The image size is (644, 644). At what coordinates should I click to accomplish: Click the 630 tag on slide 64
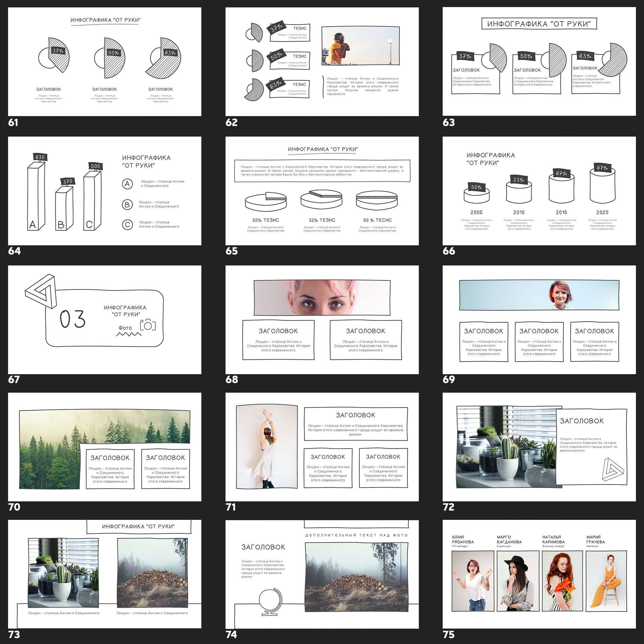(x=40, y=157)
